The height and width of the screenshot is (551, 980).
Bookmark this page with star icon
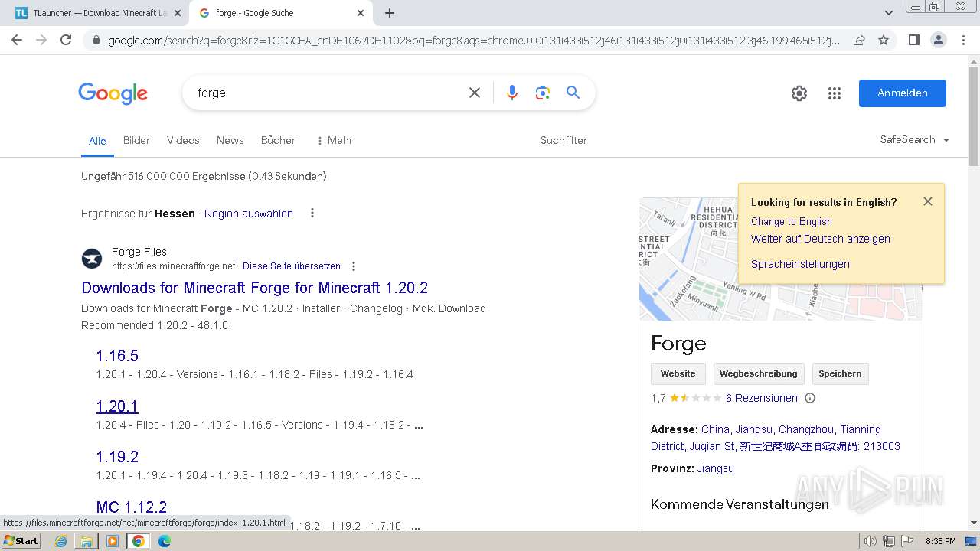coord(884,40)
